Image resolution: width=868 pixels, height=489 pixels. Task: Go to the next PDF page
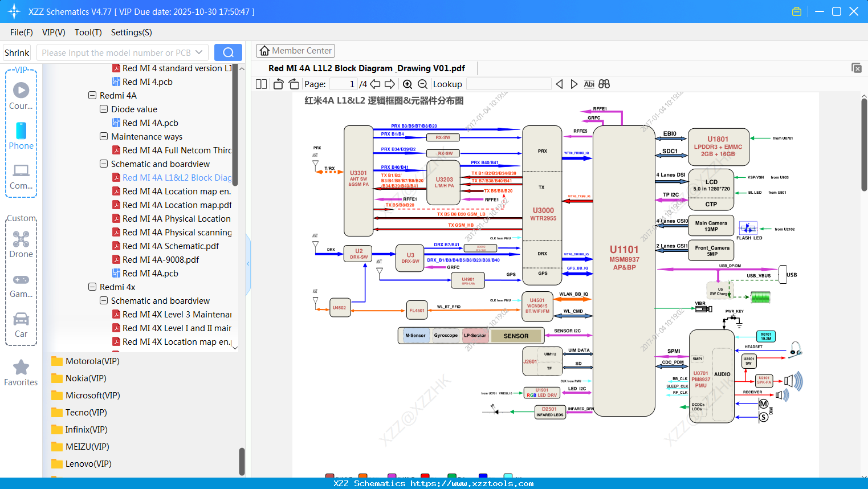pyautogui.click(x=390, y=84)
